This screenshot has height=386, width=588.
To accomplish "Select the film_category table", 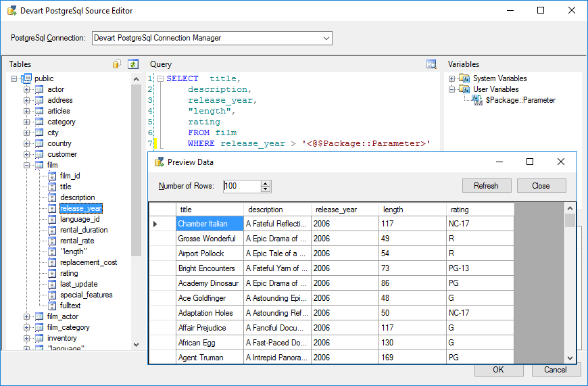I will (x=68, y=327).
